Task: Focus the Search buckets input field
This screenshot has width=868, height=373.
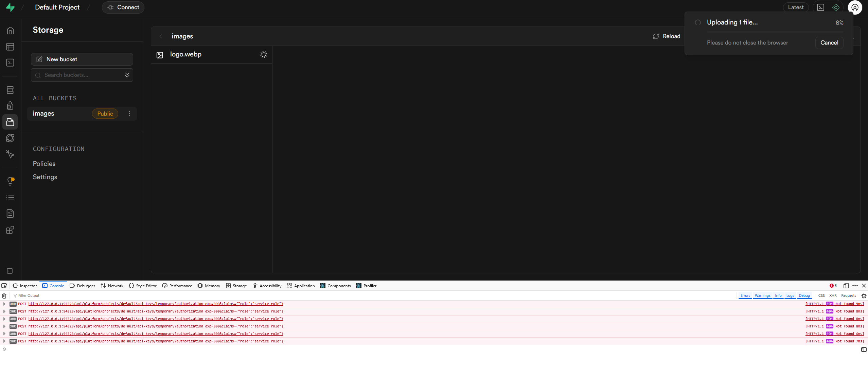Action: coord(82,75)
